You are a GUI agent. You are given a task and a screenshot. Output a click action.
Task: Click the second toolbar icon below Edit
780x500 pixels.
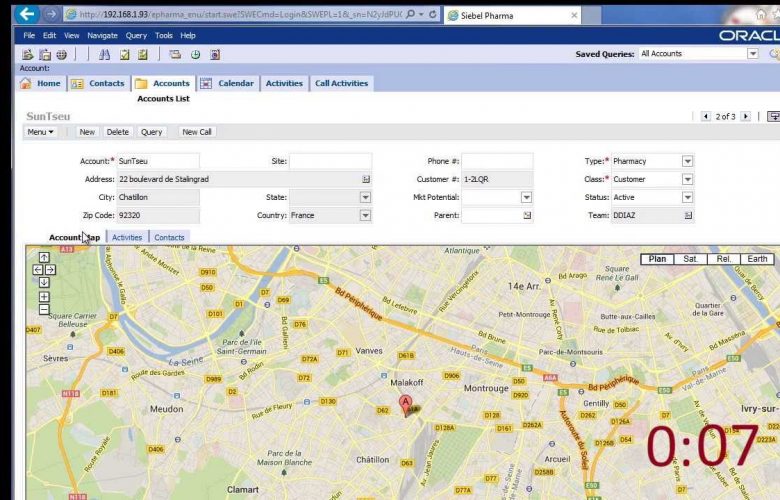tap(45, 54)
